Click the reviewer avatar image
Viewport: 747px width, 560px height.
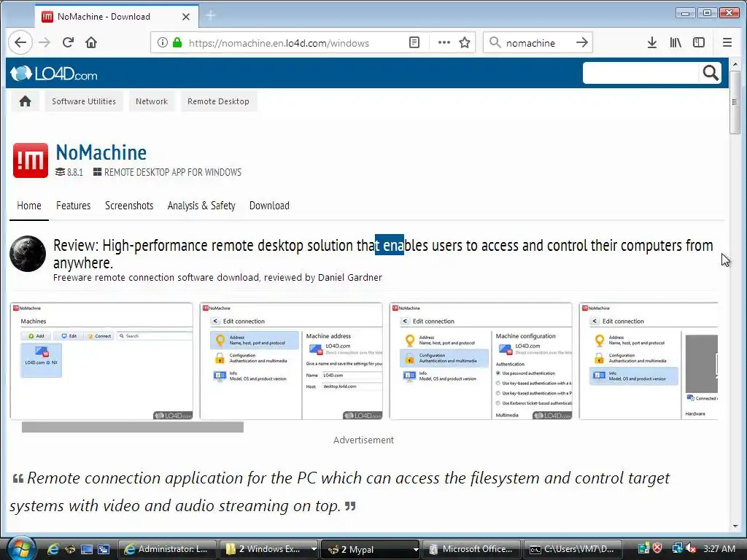pos(28,254)
